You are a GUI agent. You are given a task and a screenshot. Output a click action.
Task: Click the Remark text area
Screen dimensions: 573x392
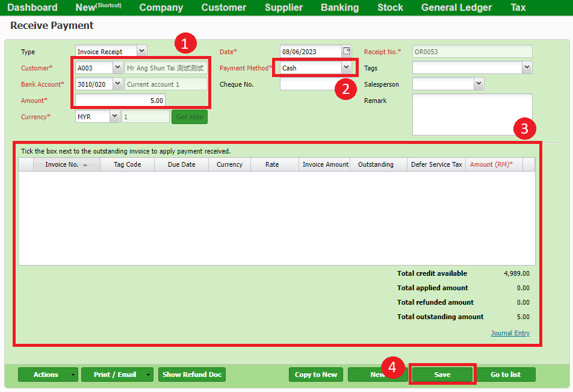pyautogui.click(x=472, y=114)
